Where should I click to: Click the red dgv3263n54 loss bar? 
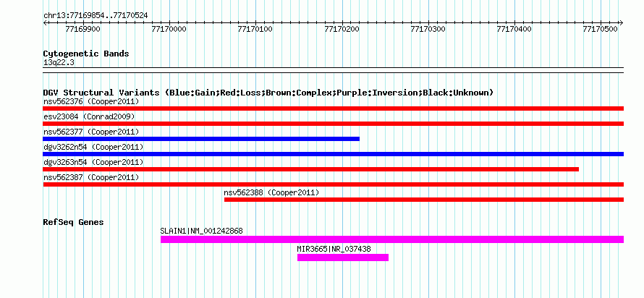[x=311, y=169]
